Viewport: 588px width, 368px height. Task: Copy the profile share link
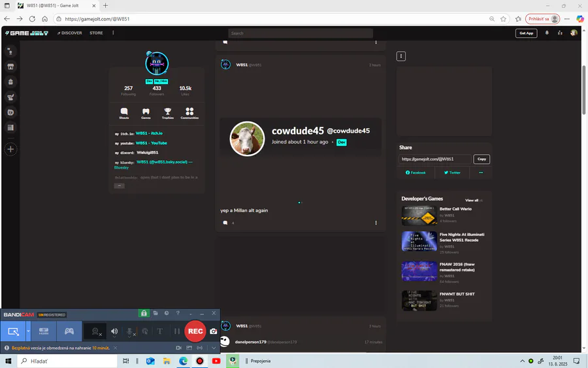[482, 159]
